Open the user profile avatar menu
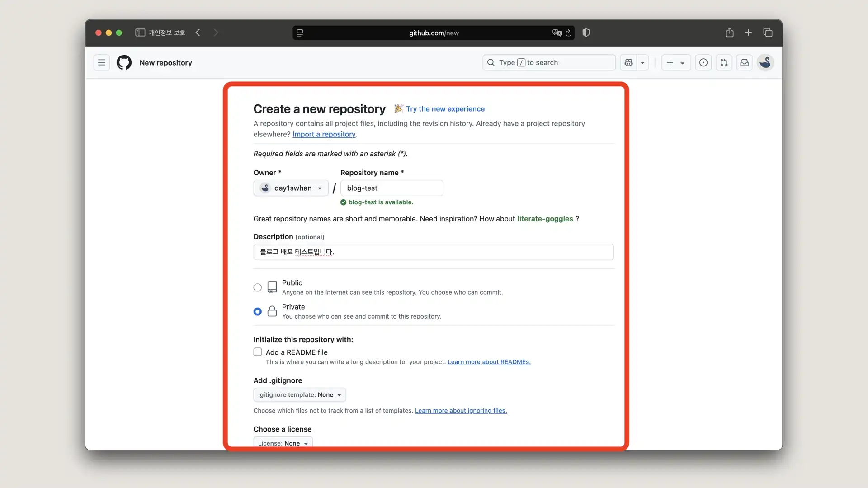The height and width of the screenshot is (488, 868). [x=765, y=62]
